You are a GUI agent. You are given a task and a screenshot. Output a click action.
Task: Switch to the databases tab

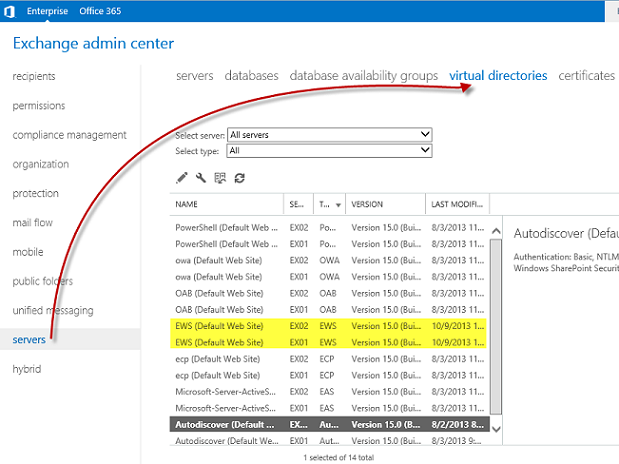point(251,75)
